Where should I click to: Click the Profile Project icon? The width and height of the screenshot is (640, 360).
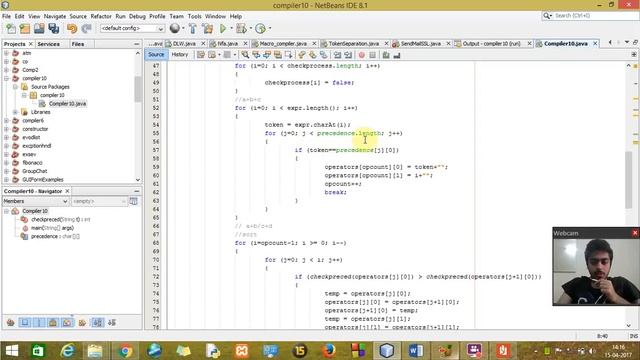(x=260, y=28)
